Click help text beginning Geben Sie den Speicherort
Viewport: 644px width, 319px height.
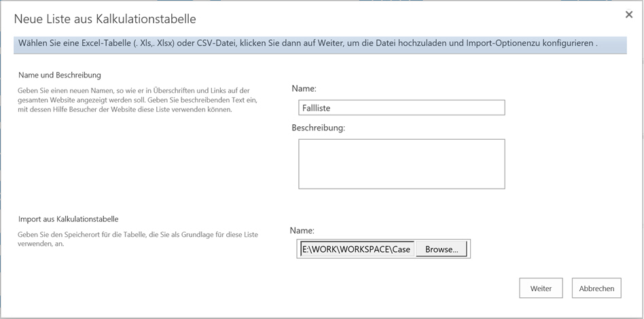138,239
